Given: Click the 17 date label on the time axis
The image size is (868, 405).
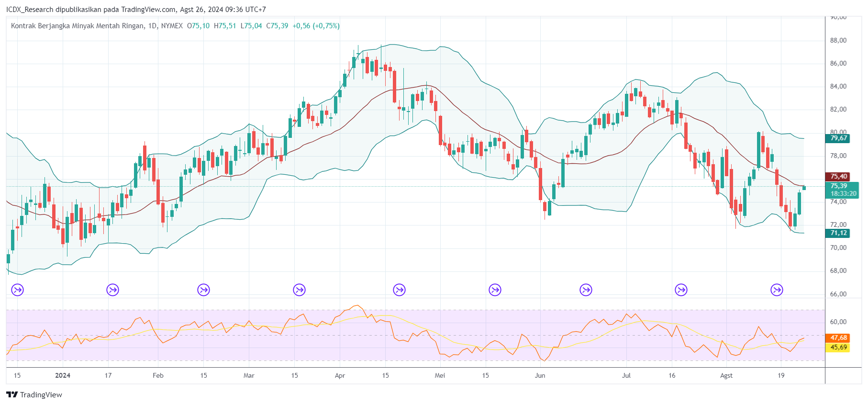Looking at the screenshot, I should point(108,375).
